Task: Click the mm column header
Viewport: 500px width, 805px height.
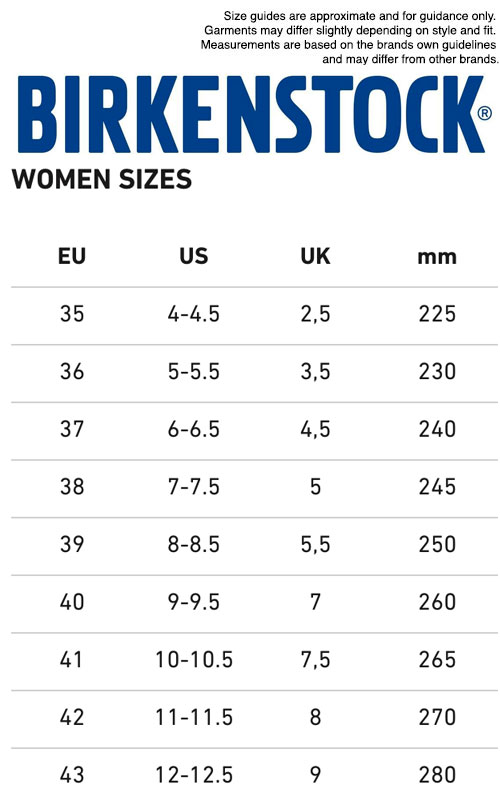Action: click(x=437, y=257)
